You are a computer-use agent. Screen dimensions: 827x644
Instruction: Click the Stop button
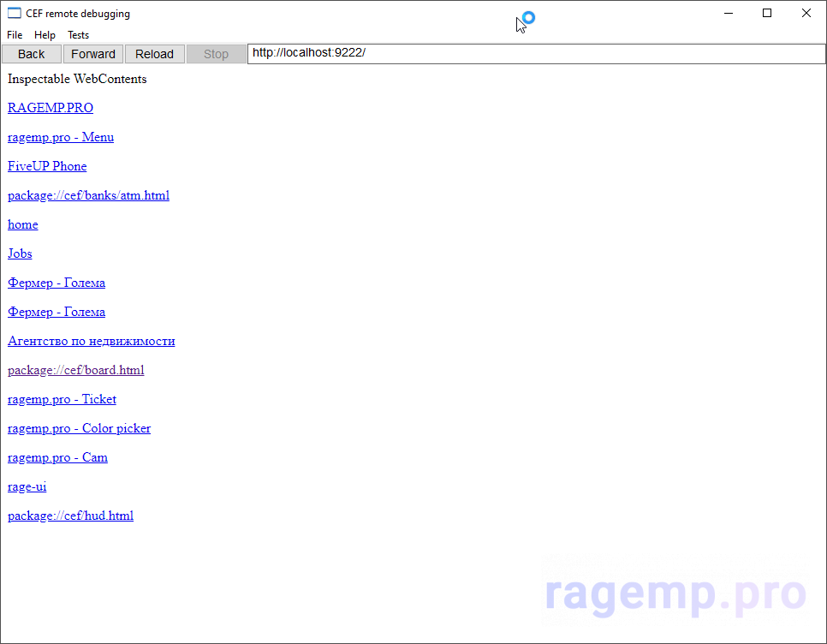pos(217,54)
